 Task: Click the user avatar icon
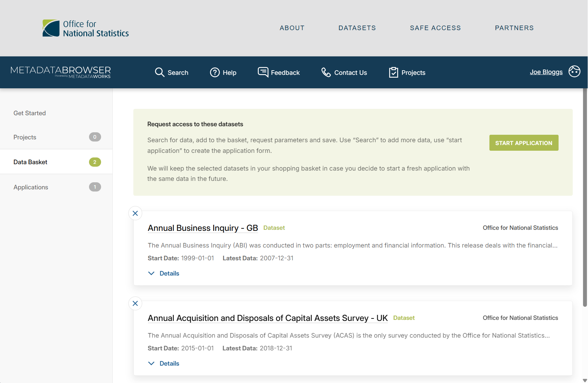[574, 71]
